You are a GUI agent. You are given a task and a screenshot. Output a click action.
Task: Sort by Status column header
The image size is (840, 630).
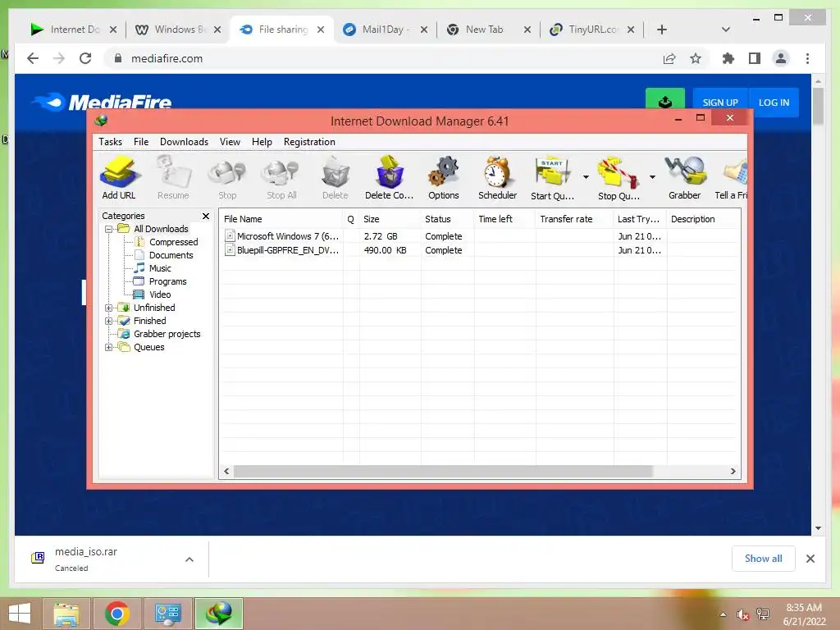447,219
